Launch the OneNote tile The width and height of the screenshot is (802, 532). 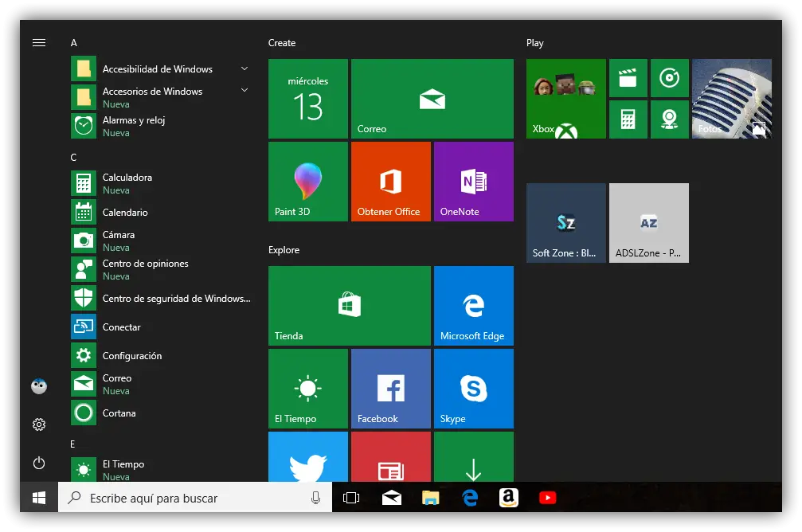[473, 182]
